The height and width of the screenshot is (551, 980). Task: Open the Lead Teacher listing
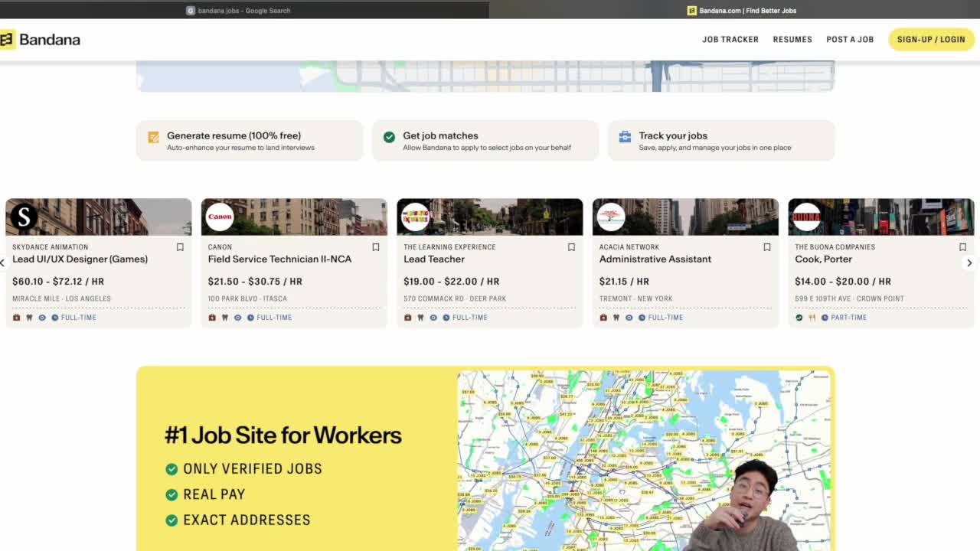[434, 259]
